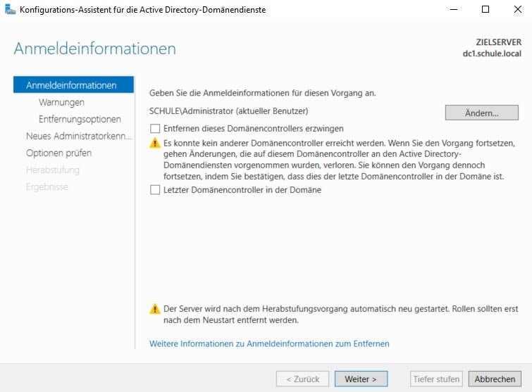The image size is (532, 392).
Task: Click the warning icon beside restart notice
Action: [x=155, y=309]
